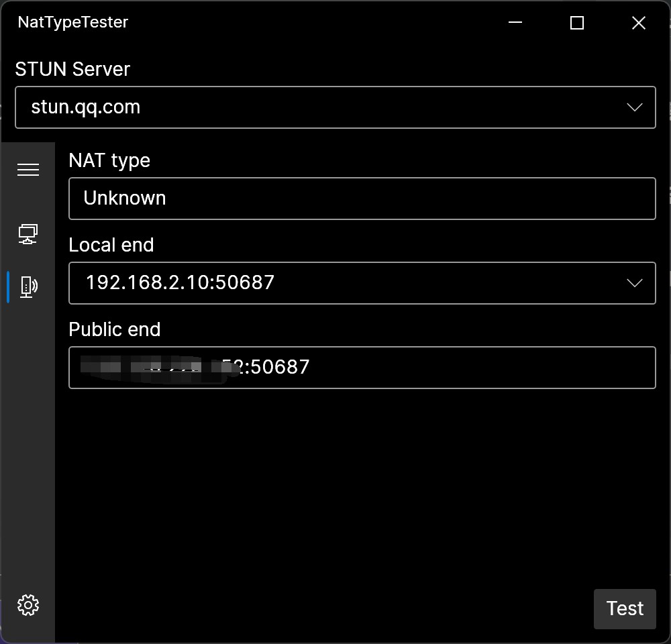Click the Public end section label
671x644 pixels.
[114, 329]
